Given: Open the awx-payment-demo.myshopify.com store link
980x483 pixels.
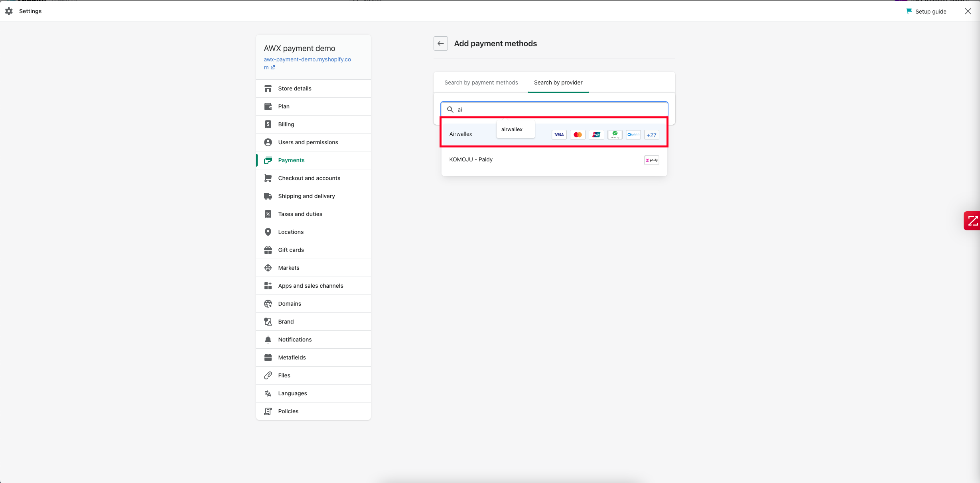Looking at the screenshot, I should click(307, 63).
